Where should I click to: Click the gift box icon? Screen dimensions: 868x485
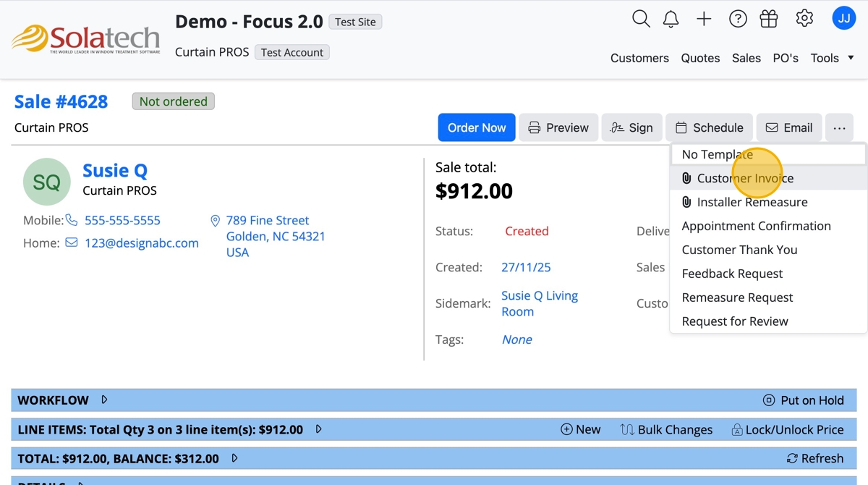click(769, 20)
